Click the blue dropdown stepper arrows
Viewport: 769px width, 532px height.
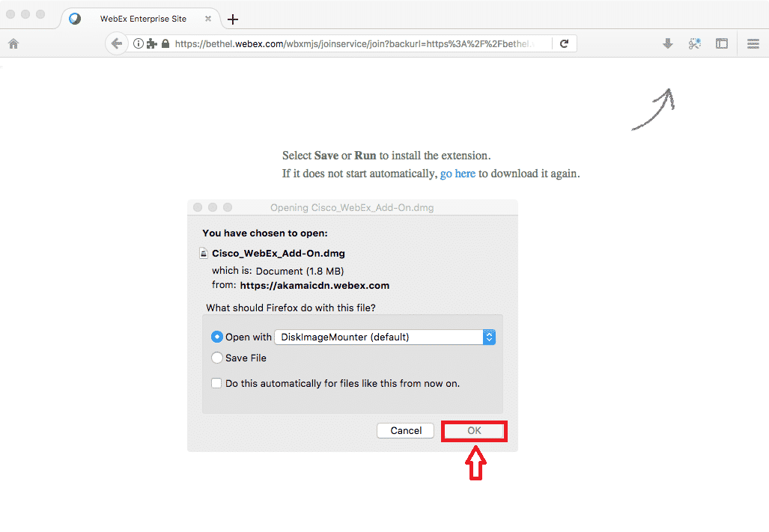click(x=489, y=337)
